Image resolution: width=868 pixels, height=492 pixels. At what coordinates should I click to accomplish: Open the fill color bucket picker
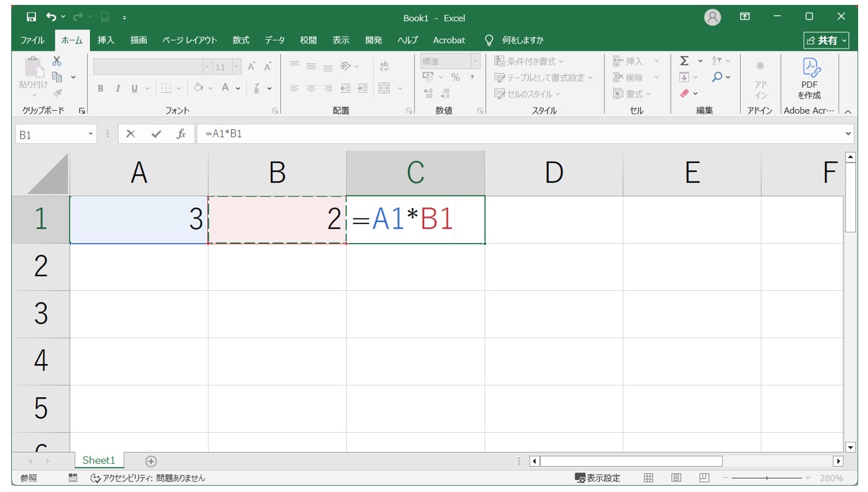coord(198,89)
